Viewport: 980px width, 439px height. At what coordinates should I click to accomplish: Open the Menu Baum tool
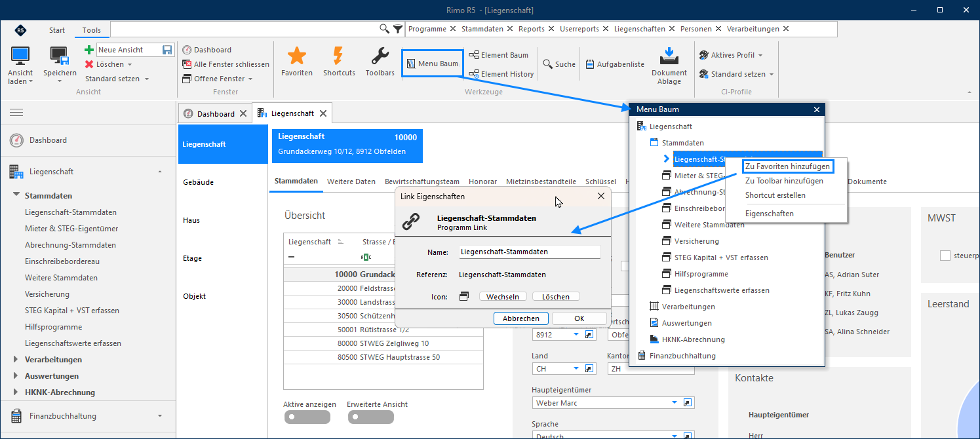[x=432, y=64]
